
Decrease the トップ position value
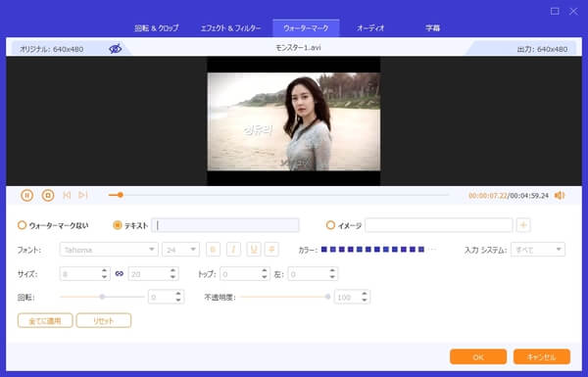(x=265, y=277)
